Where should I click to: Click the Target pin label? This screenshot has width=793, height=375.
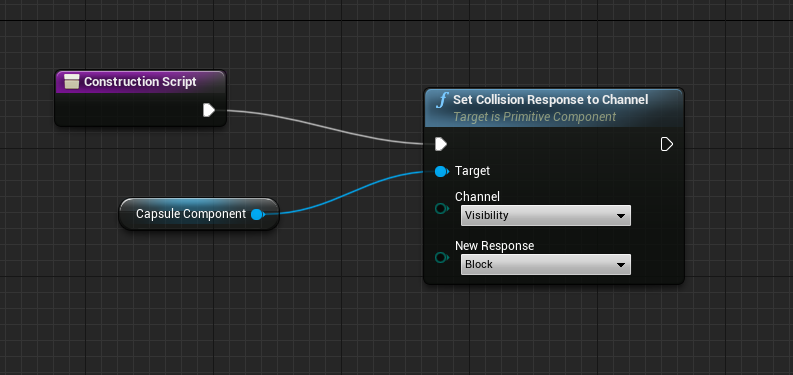(472, 171)
